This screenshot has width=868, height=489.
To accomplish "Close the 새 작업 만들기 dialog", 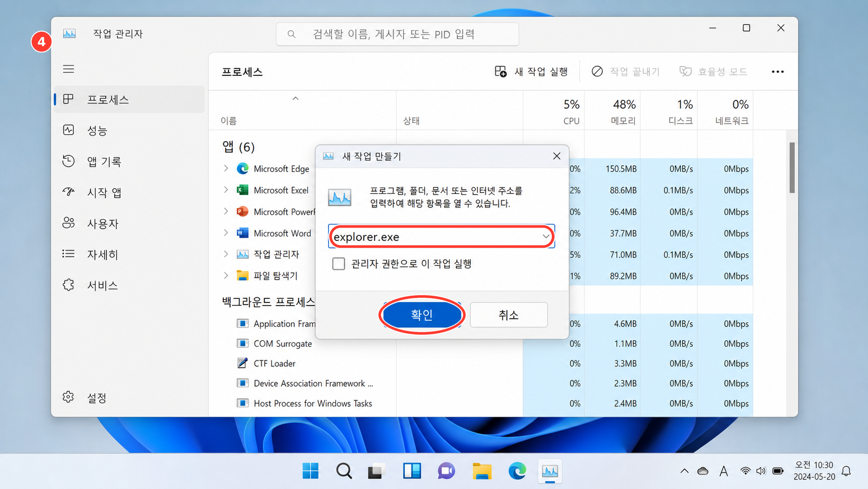I will [x=557, y=156].
